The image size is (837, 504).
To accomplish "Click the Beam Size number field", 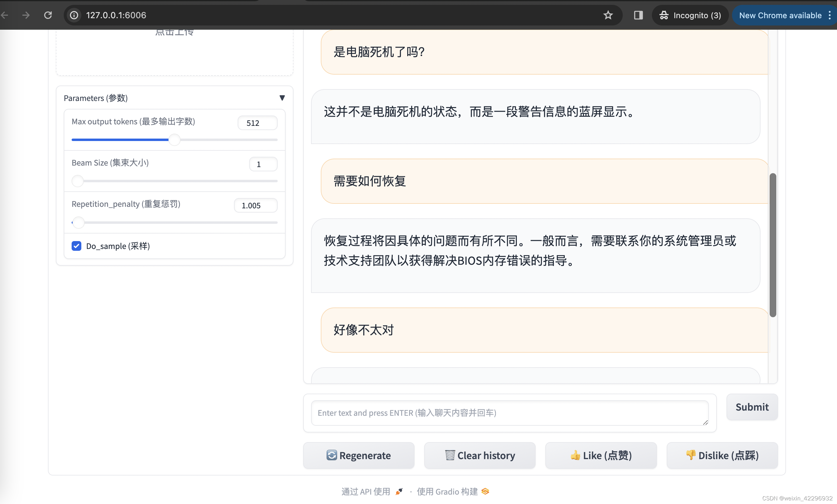I will [263, 164].
